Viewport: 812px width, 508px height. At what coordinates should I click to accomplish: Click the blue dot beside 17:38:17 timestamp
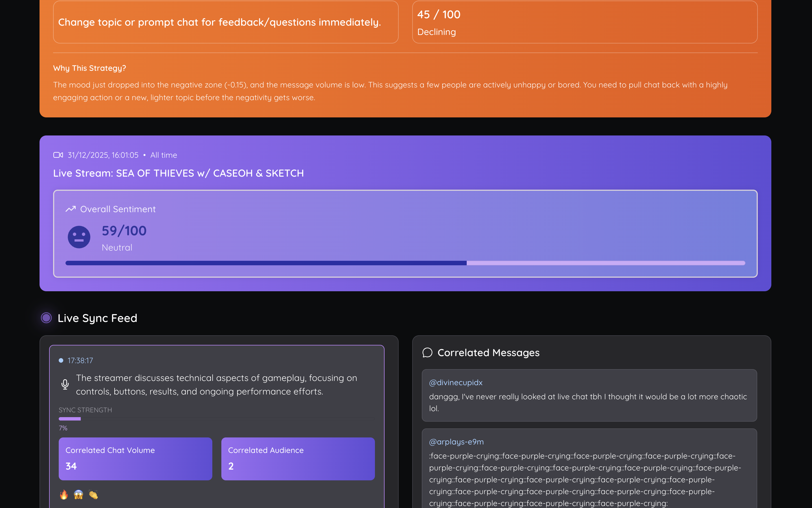pos(61,360)
